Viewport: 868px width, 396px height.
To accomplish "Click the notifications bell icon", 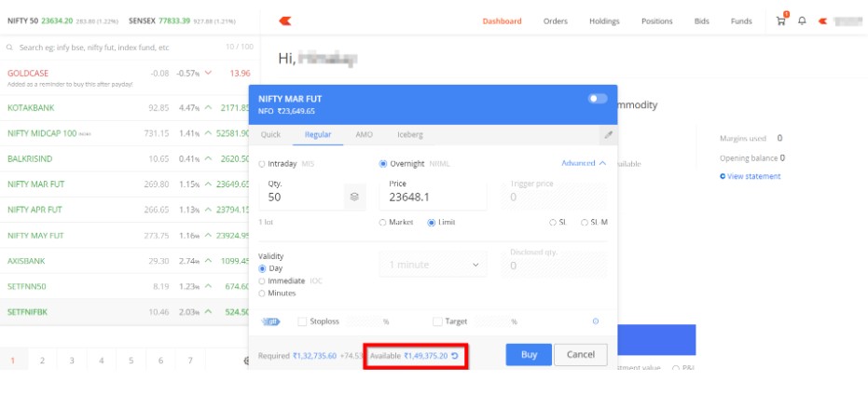I will [802, 20].
